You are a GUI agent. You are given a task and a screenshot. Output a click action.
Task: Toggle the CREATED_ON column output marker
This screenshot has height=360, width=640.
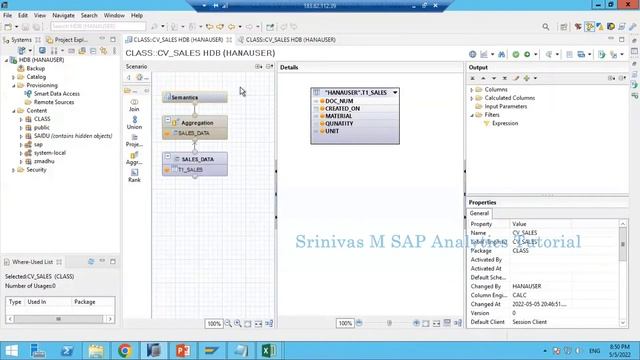click(322, 109)
